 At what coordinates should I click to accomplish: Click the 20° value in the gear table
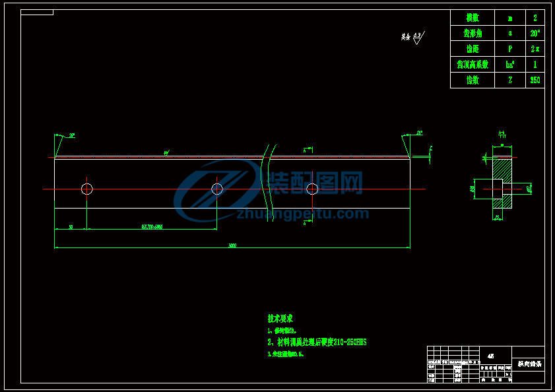pyautogui.click(x=535, y=33)
